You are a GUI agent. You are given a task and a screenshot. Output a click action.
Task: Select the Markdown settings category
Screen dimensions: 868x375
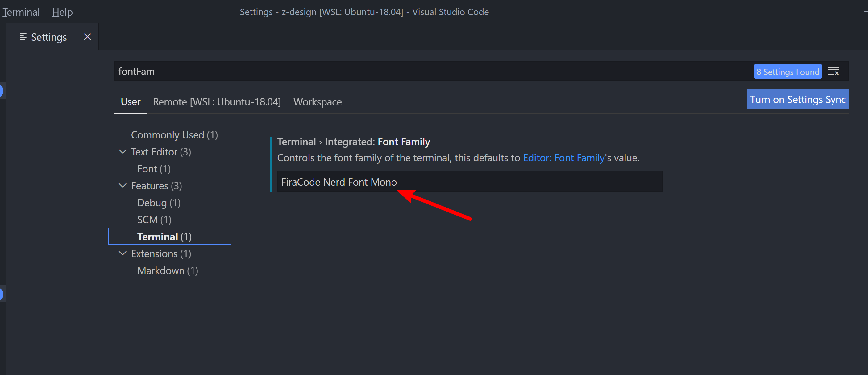(x=167, y=270)
